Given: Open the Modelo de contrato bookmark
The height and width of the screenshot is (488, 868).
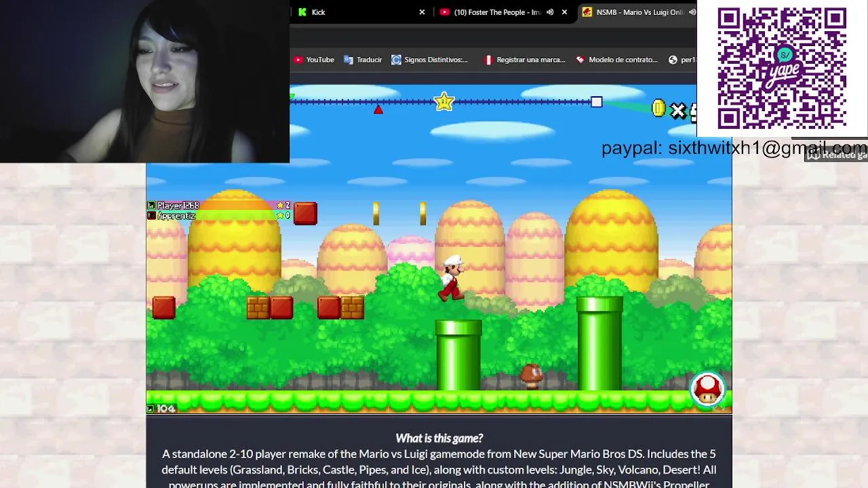Looking at the screenshot, I should click(616, 60).
